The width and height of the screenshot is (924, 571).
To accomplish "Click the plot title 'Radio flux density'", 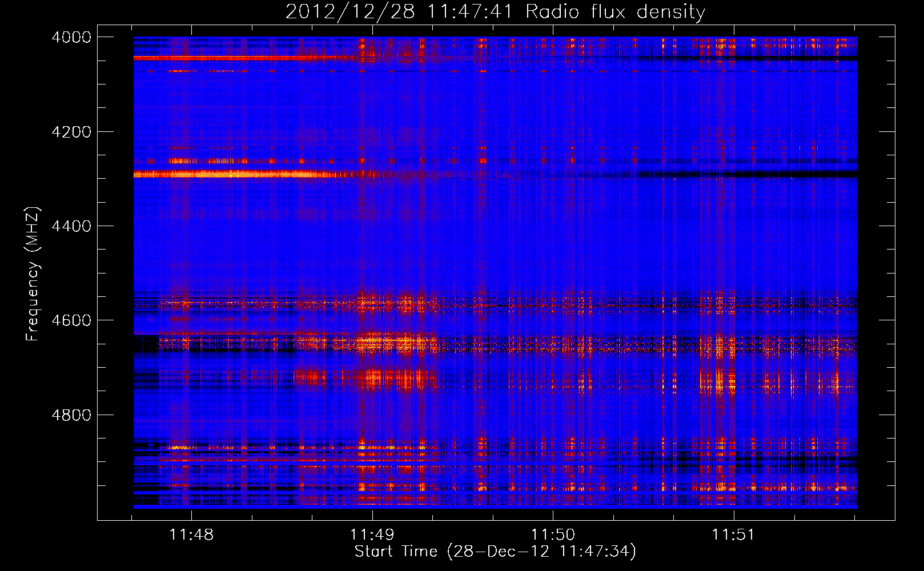I will tap(616, 11).
